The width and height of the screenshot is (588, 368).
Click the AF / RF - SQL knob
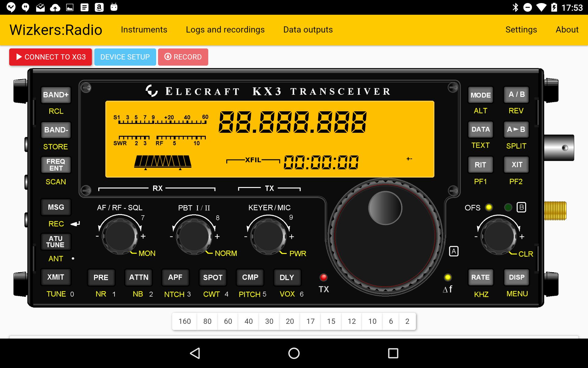pos(120,236)
